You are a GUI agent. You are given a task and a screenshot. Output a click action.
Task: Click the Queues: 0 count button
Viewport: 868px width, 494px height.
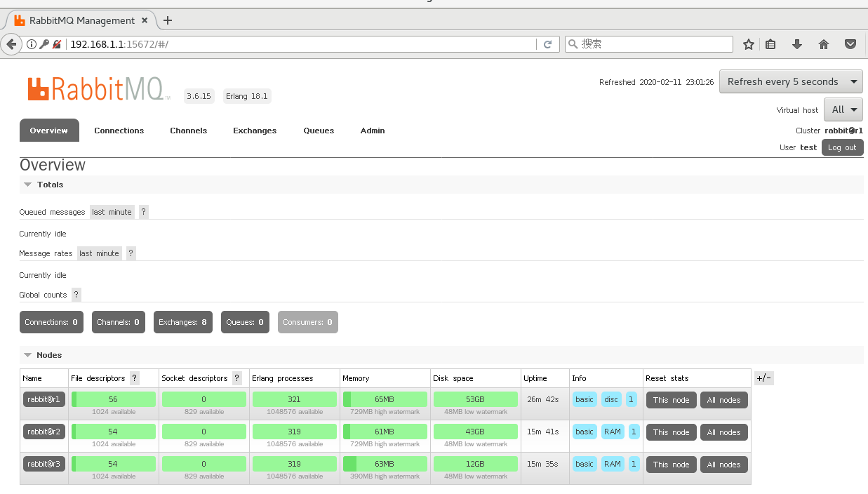click(245, 322)
